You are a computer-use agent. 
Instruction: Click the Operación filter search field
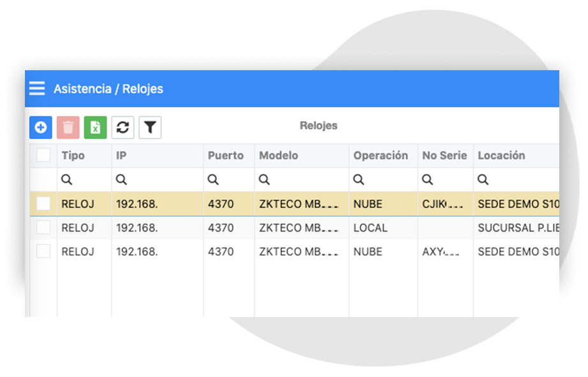tap(383, 180)
